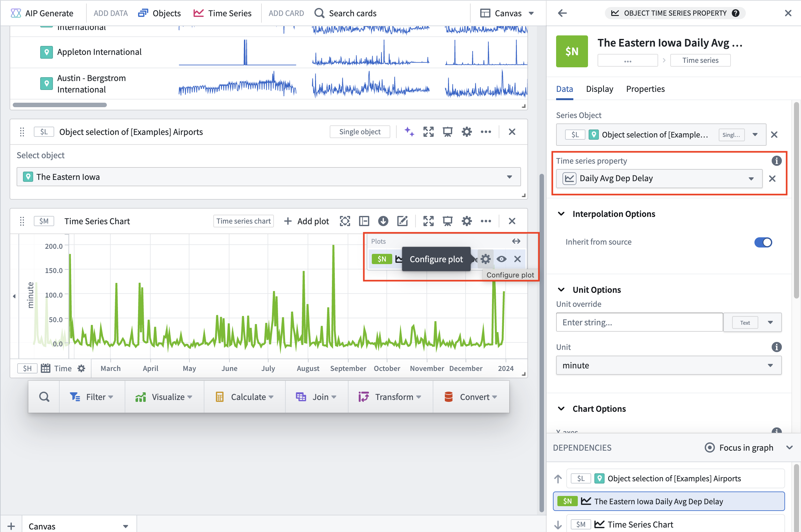Collapse Interpolation Options section

[561, 214]
